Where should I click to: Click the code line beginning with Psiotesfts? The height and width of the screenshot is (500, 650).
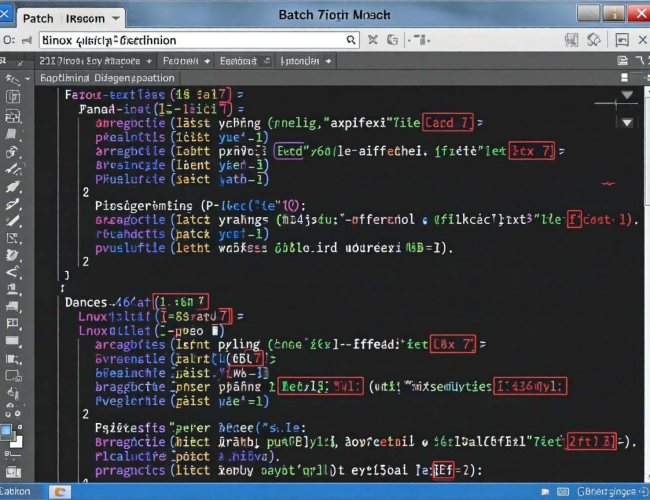click(x=200, y=427)
